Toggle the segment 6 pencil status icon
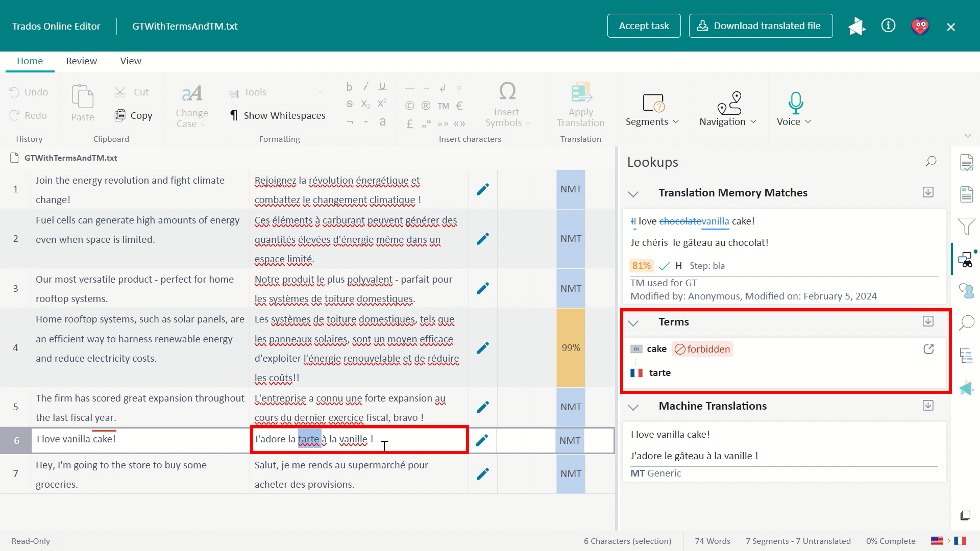The height and width of the screenshot is (551, 980). pos(482,440)
